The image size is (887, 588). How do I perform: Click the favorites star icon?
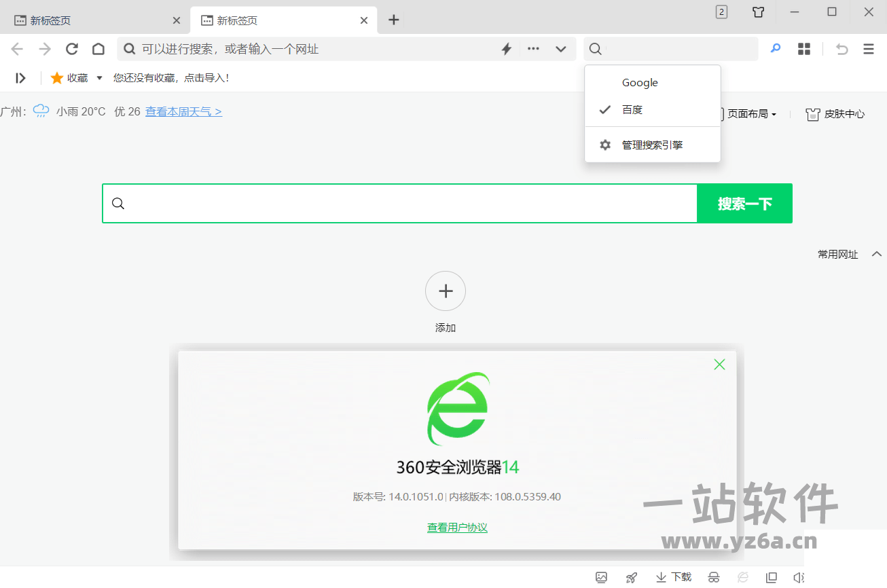click(x=57, y=78)
